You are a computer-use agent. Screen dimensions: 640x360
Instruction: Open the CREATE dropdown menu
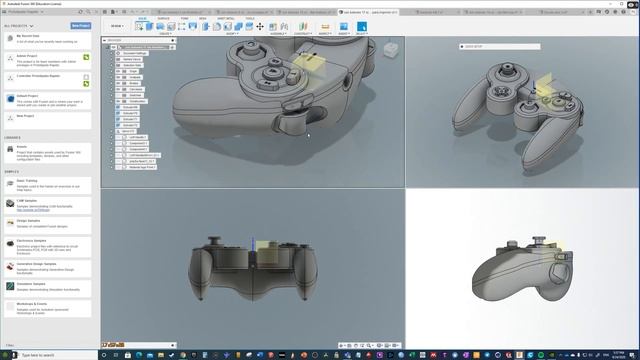(x=165, y=33)
